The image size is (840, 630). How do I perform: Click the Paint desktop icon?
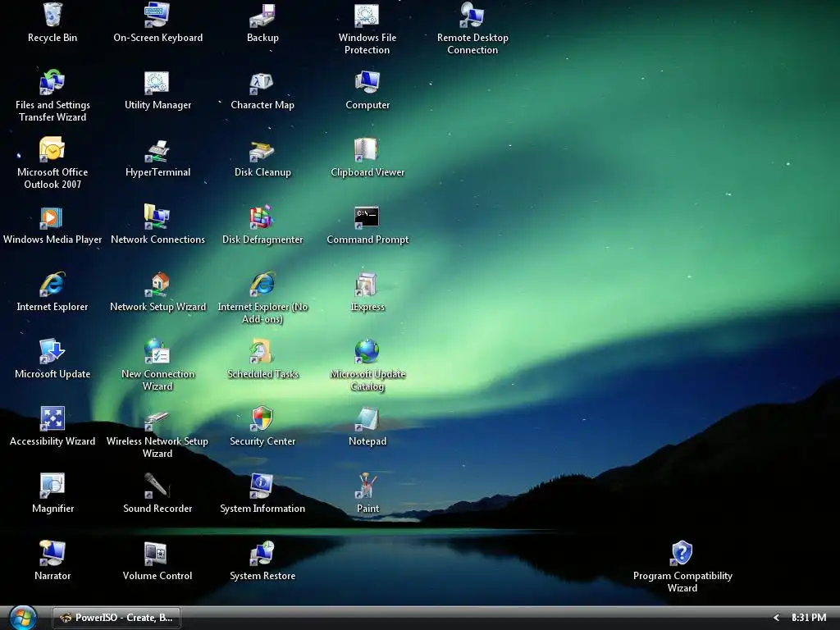pos(367,486)
